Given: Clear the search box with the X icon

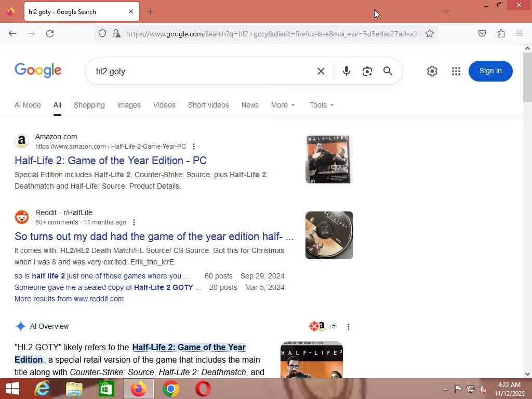Looking at the screenshot, I should [x=321, y=71].
